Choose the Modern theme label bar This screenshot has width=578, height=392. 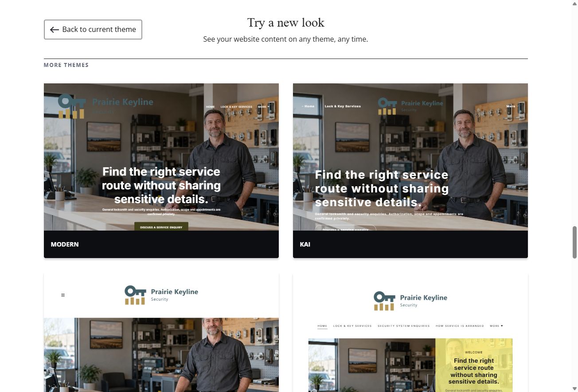click(161, 244)
